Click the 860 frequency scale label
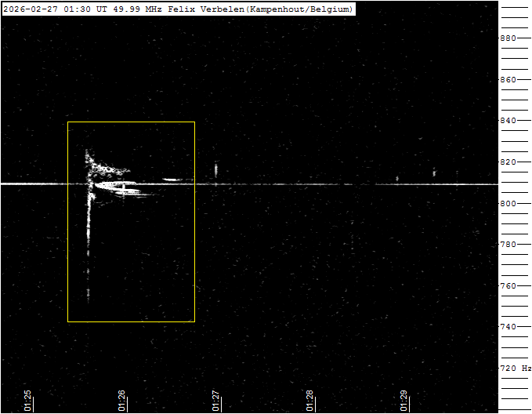532x414 pixels. [508, 80]
